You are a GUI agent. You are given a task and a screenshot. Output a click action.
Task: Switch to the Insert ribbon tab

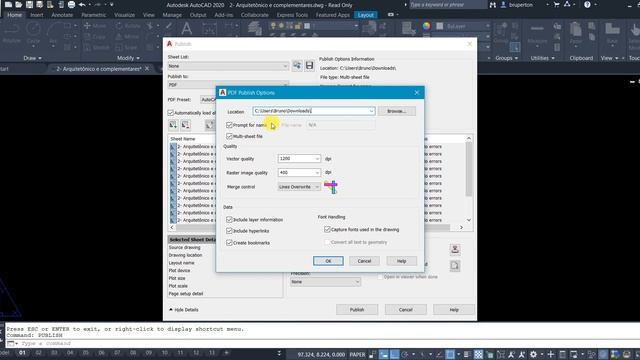(36, 15)
